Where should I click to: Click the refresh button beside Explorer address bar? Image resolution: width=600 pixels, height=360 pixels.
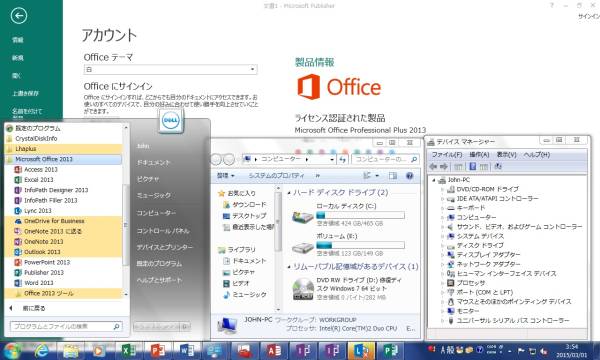(342, 159)
